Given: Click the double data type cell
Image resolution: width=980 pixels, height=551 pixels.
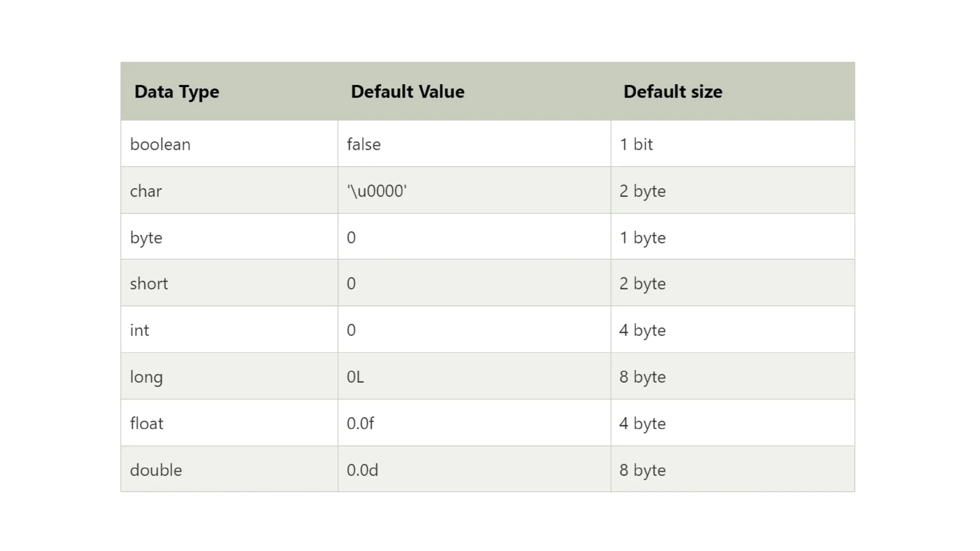Looking at the screenshot, I should (156, 470).
